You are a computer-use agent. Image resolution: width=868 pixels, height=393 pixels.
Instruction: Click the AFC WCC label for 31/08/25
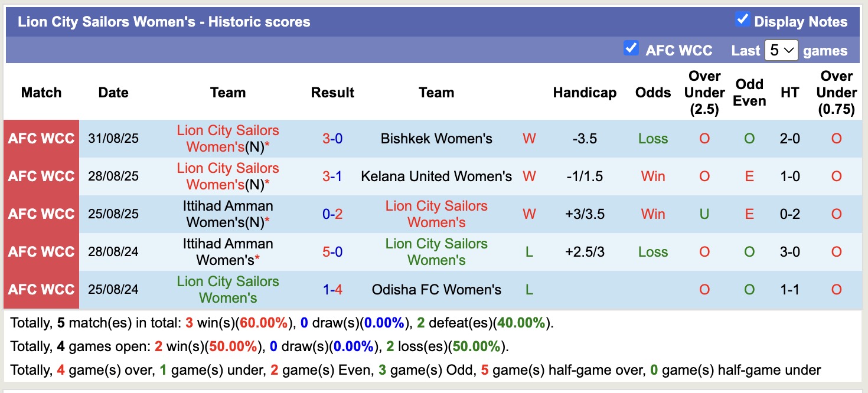click(x=41, y=139)
